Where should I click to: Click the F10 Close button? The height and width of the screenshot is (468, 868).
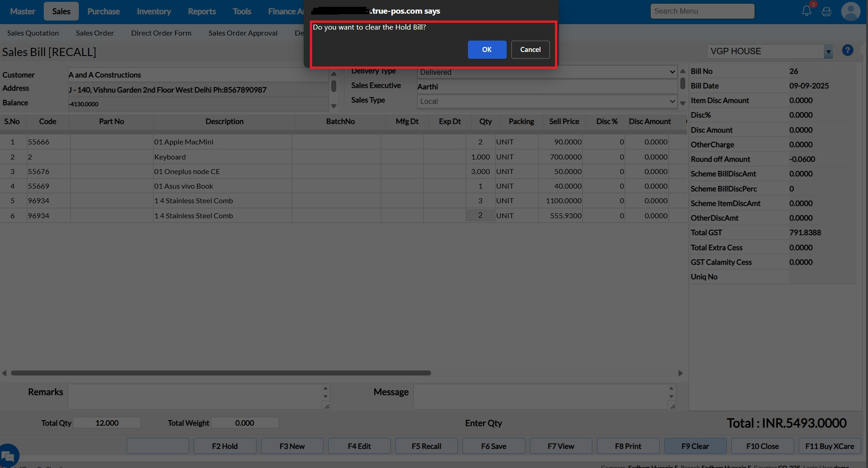(x=762, y=446)
